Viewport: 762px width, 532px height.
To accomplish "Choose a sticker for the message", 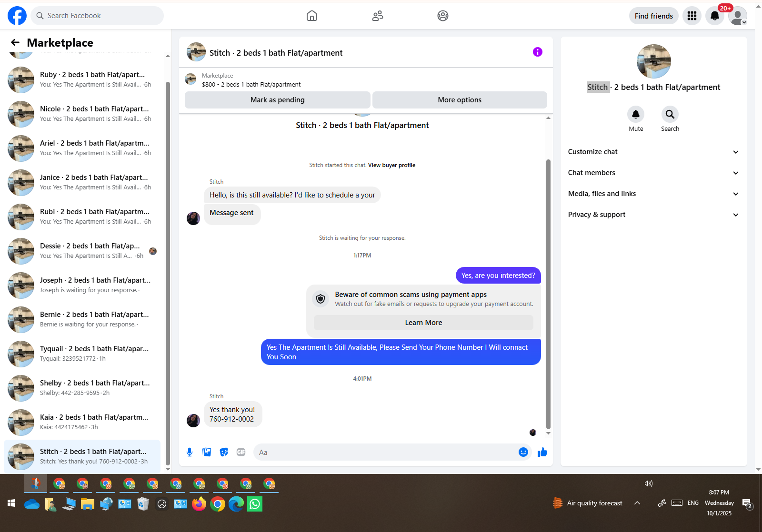I will (224, 452).
